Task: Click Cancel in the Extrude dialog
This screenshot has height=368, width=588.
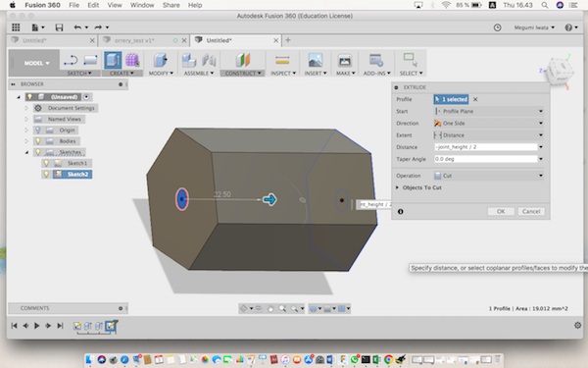Action: tap(531, 211)
